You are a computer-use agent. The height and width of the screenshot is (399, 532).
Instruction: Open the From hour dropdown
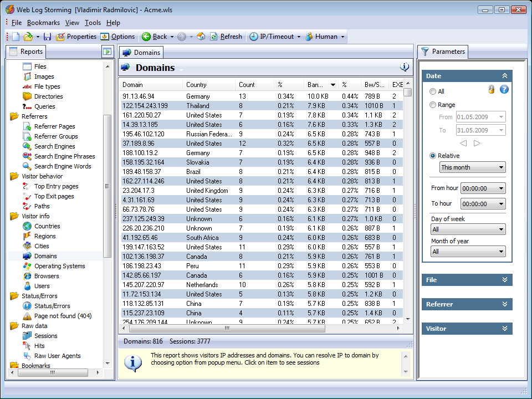point(483,188)
